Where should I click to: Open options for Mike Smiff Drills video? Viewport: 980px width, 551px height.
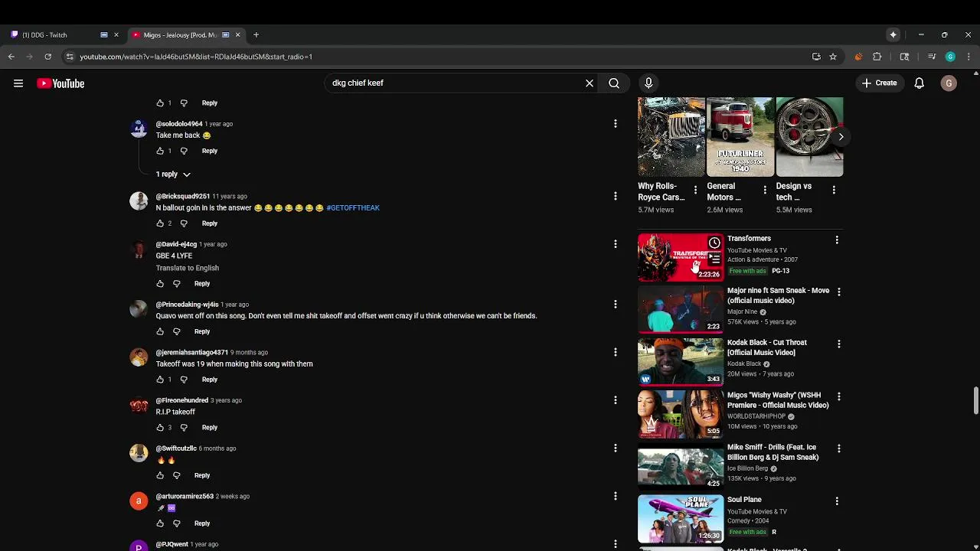coord(838,448)
